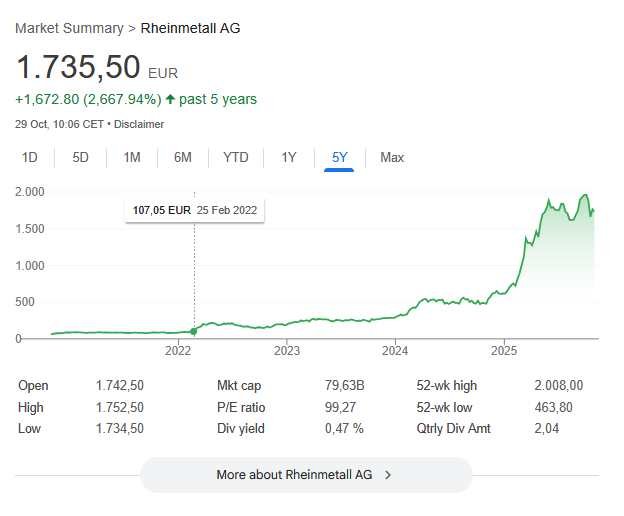
Task: Open the Max time range
Action: (392, 158)
